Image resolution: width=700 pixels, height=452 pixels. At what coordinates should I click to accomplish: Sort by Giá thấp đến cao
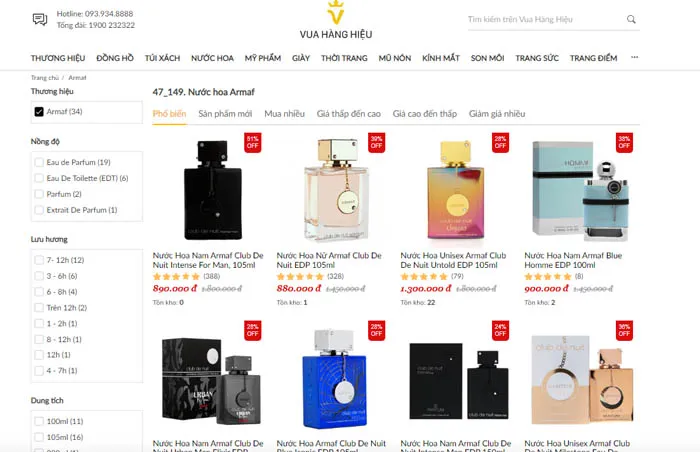pyautogui.click(x=349, y=114)
